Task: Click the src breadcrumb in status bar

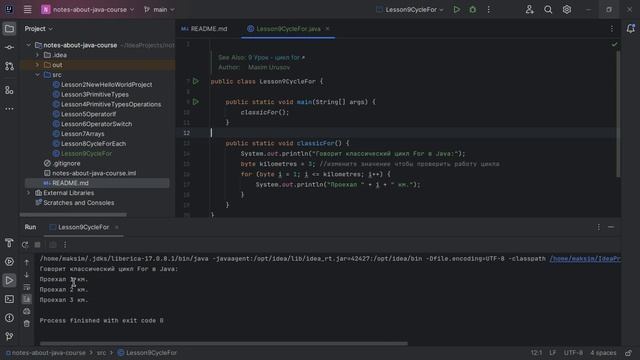Action: coord(101,353)
